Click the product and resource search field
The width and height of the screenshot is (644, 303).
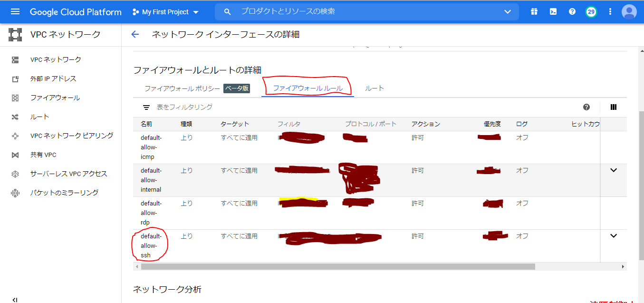[x=366, y=11]
